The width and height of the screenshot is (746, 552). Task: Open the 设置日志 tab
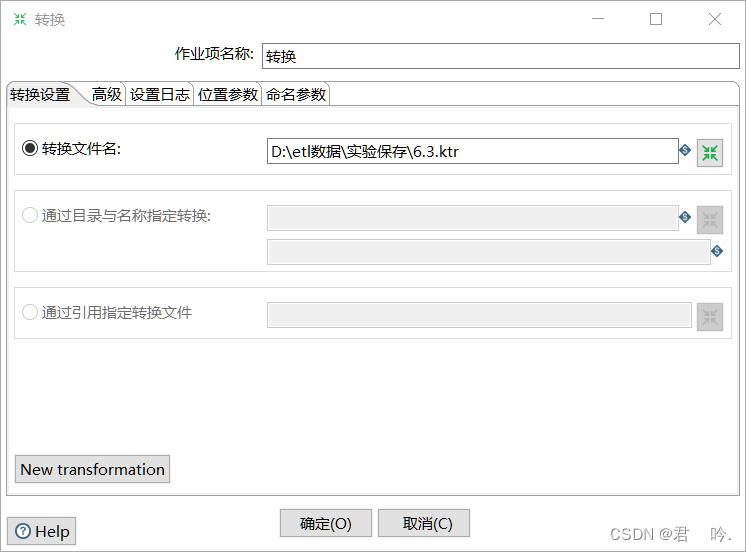coord(159,94)
